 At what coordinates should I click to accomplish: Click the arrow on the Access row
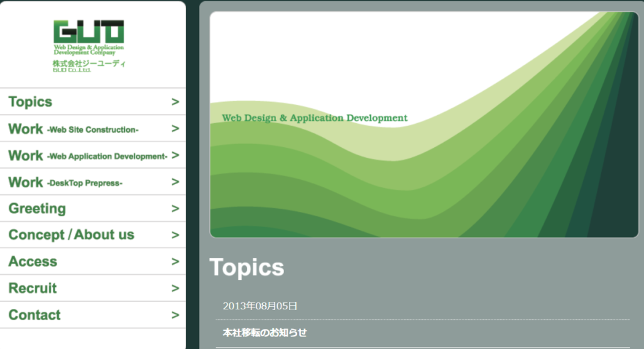175,262
